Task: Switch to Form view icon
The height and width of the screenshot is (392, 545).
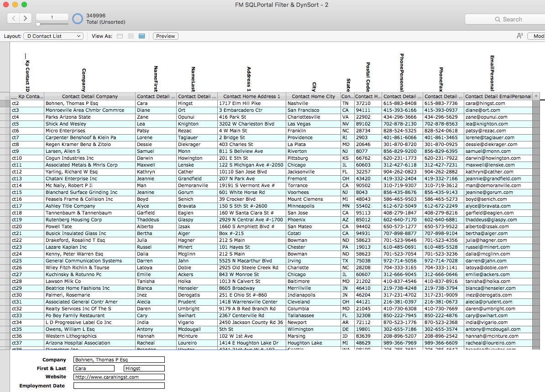Action: 120,36
